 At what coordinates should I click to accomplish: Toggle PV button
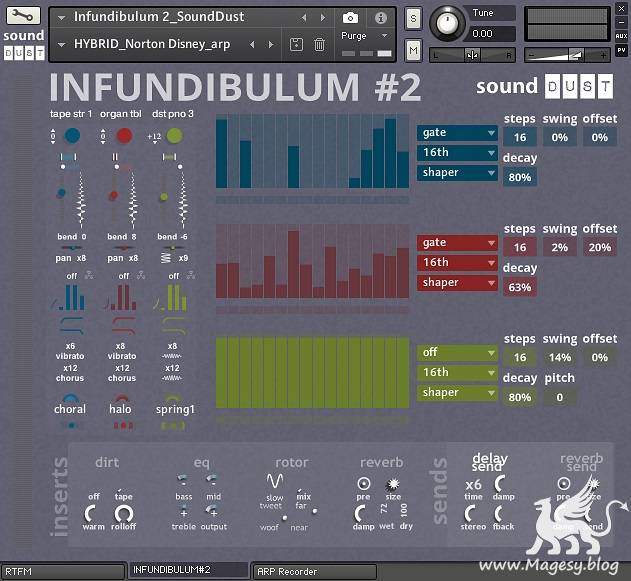621,50
